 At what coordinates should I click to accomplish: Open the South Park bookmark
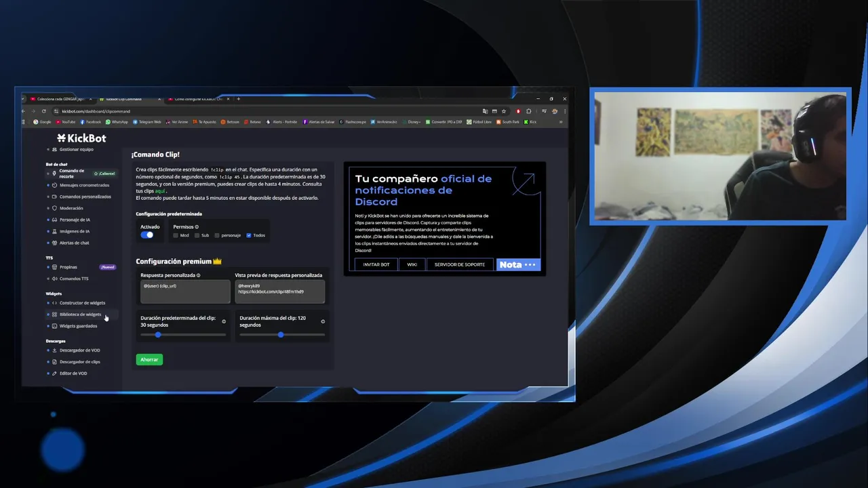coord(508,122)
